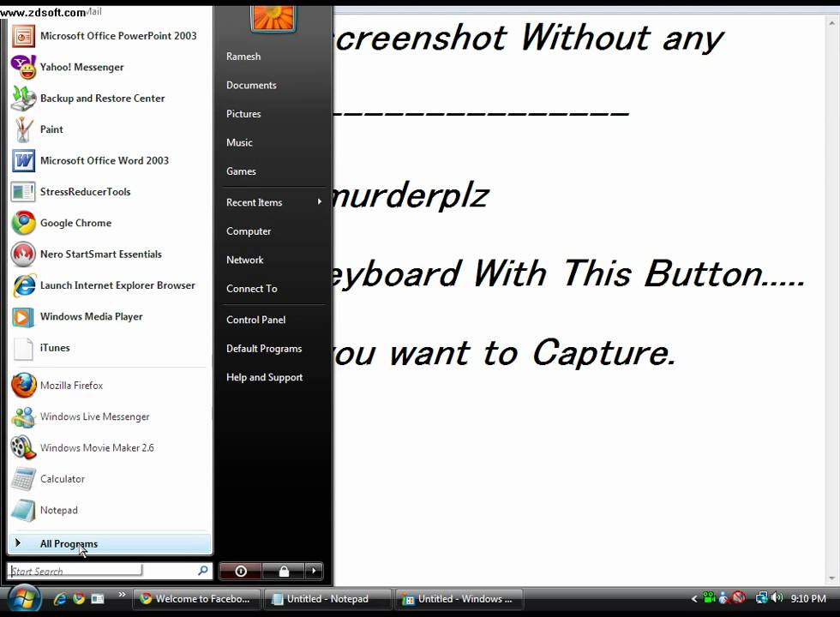Viewport: 840px width, 617px height.
Task: Click the 9:10 PM clock
Action: (x=808, y=599)
